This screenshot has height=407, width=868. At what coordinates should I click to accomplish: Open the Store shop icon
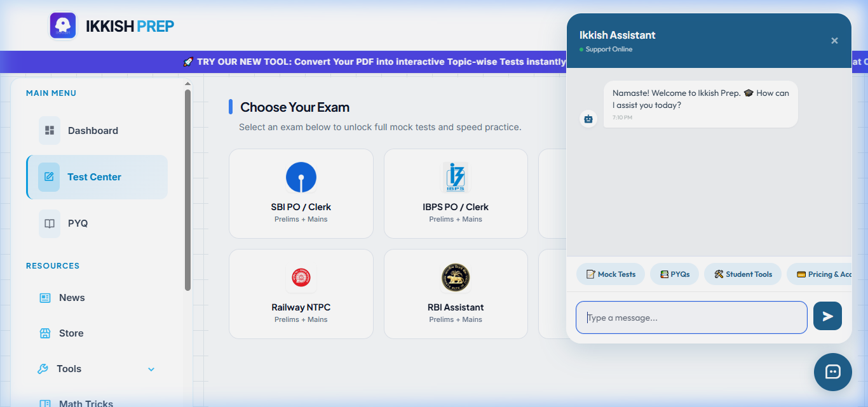(x=45, y=333)
